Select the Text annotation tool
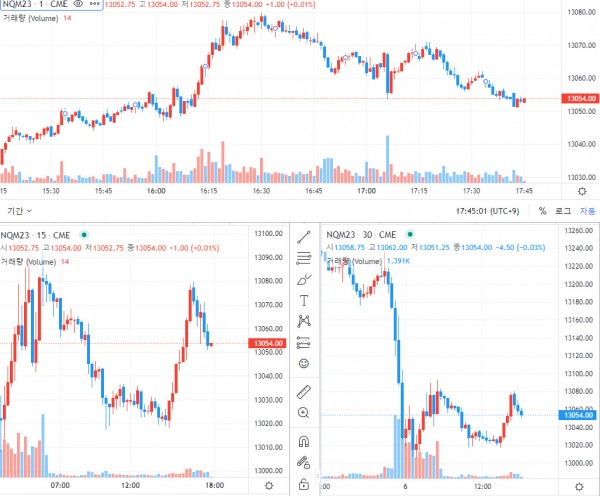This screenshot has height=496, width=600. point(304,300)
